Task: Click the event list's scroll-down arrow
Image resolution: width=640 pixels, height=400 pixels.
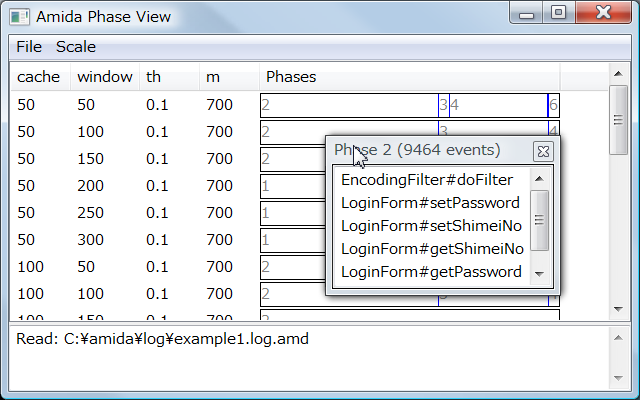Action: click(540, 273)
